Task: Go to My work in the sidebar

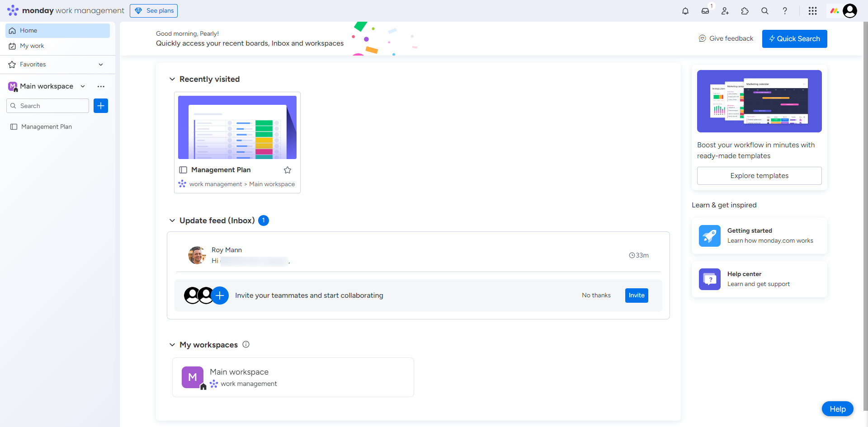Action: 31,46
